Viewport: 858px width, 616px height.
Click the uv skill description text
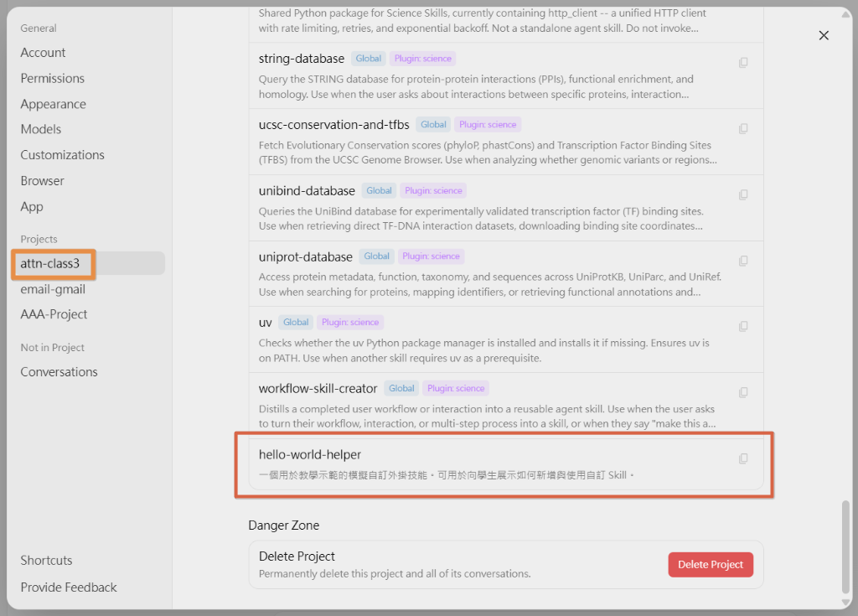pyautogui.click(x=483, y=350)
